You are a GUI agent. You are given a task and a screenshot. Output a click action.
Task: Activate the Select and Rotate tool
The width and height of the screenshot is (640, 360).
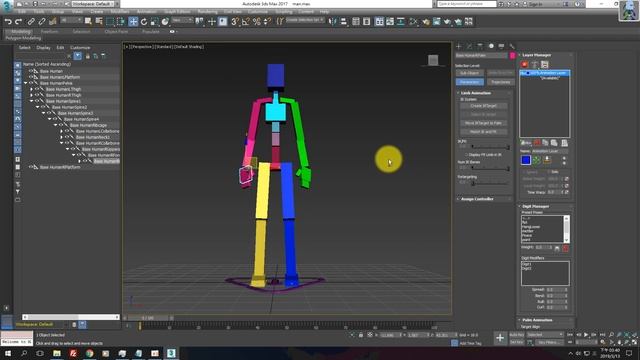click(144, 21)
